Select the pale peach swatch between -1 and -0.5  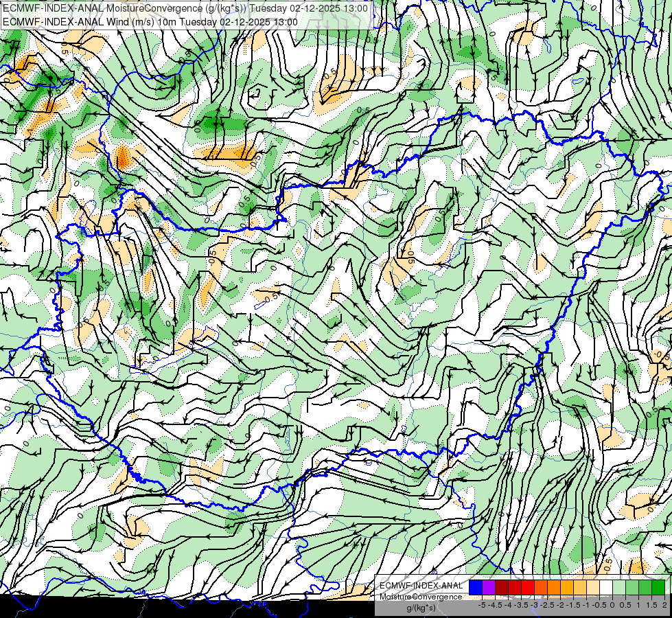(x=593, y=587)
